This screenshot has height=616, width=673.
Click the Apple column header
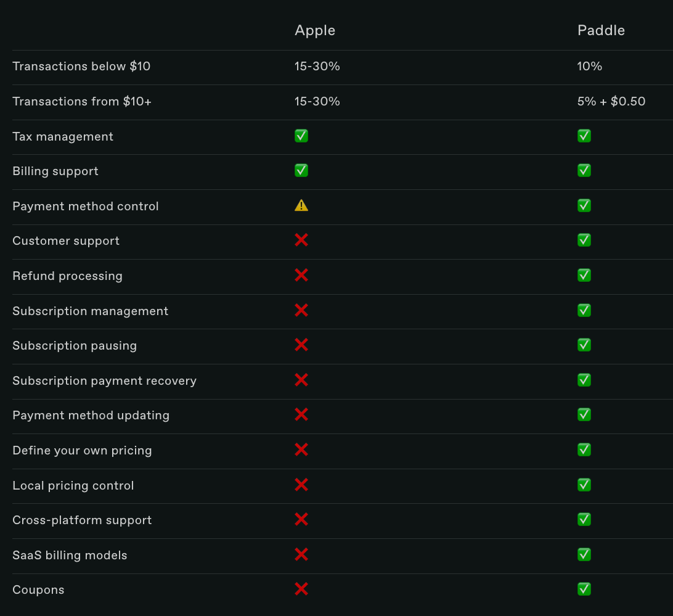315,30
